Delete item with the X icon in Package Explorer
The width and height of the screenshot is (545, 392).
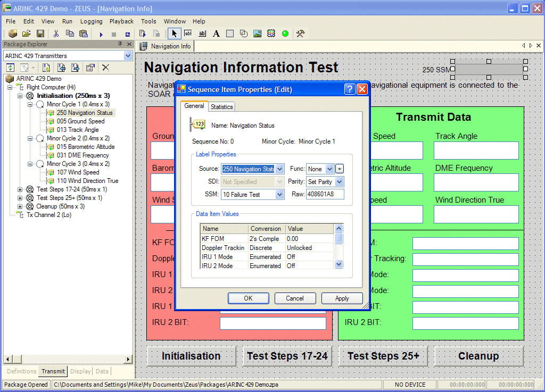tap(106, 68)
